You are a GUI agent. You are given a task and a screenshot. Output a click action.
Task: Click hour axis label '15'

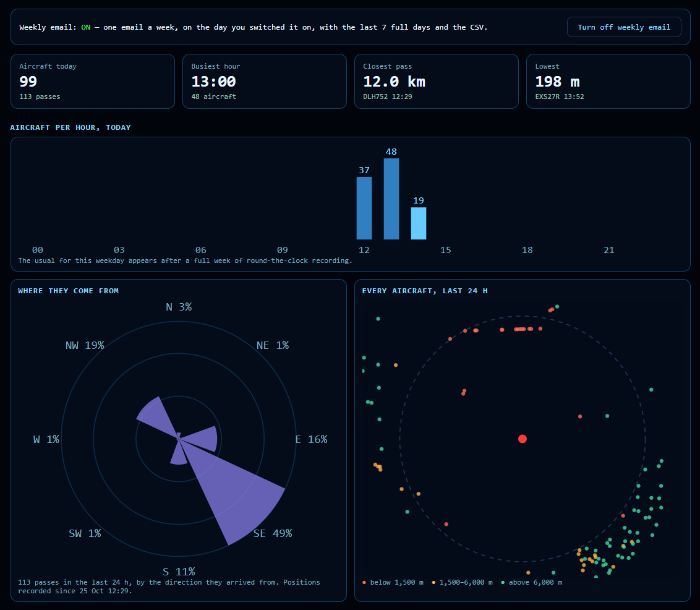pos(445,250)
